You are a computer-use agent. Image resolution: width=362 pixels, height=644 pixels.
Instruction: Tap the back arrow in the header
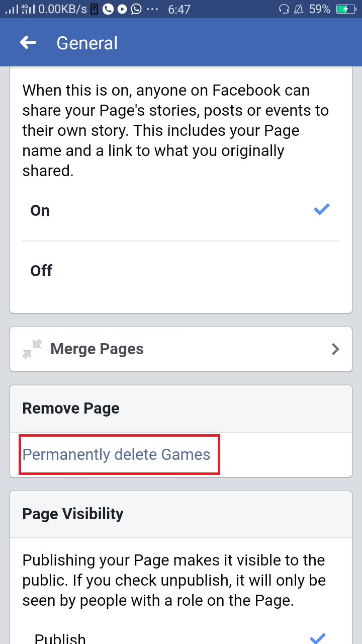click(28, 43)
